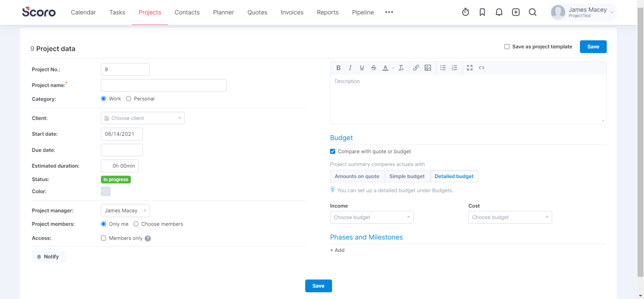Uncheck Compare with quote or budget
The width and height of the screenshot is (644, 299).
332,151
